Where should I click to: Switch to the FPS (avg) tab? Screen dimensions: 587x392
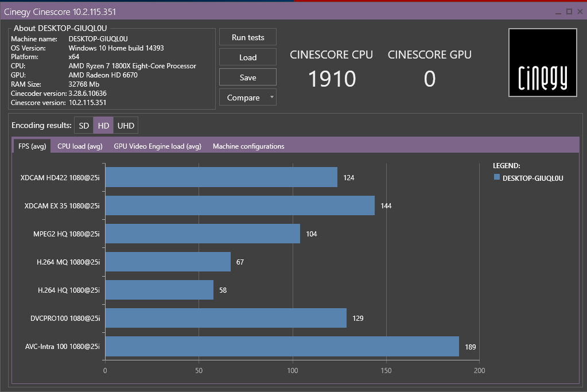pos(32,146)
